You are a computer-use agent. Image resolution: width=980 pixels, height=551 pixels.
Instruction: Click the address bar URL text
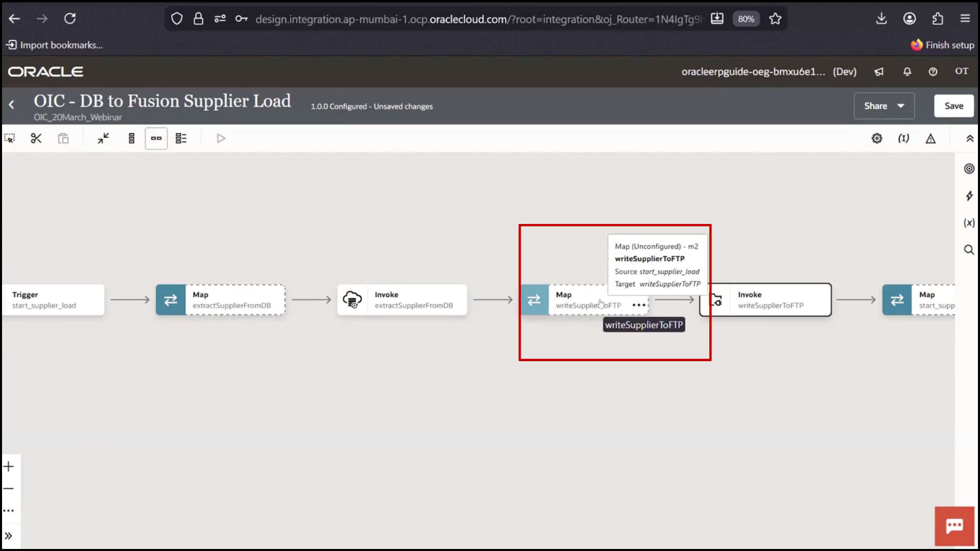(x=479, y=19)
